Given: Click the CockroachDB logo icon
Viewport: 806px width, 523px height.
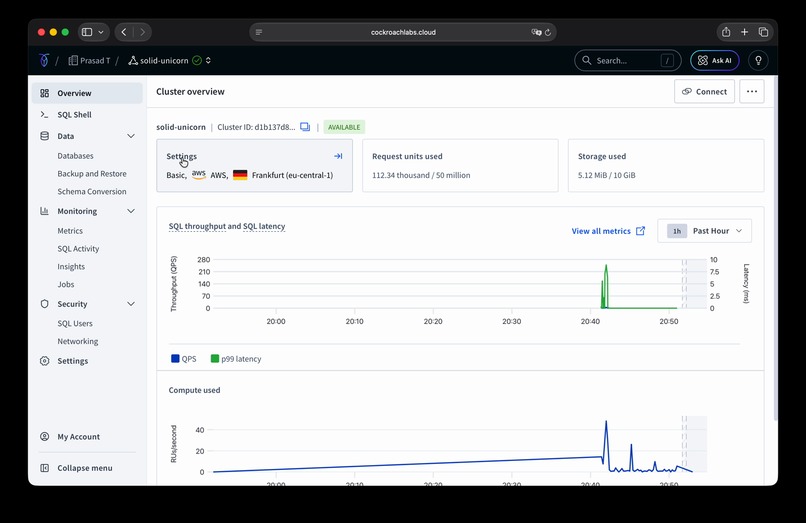Looking at the screenshot, I should point(44,60).
